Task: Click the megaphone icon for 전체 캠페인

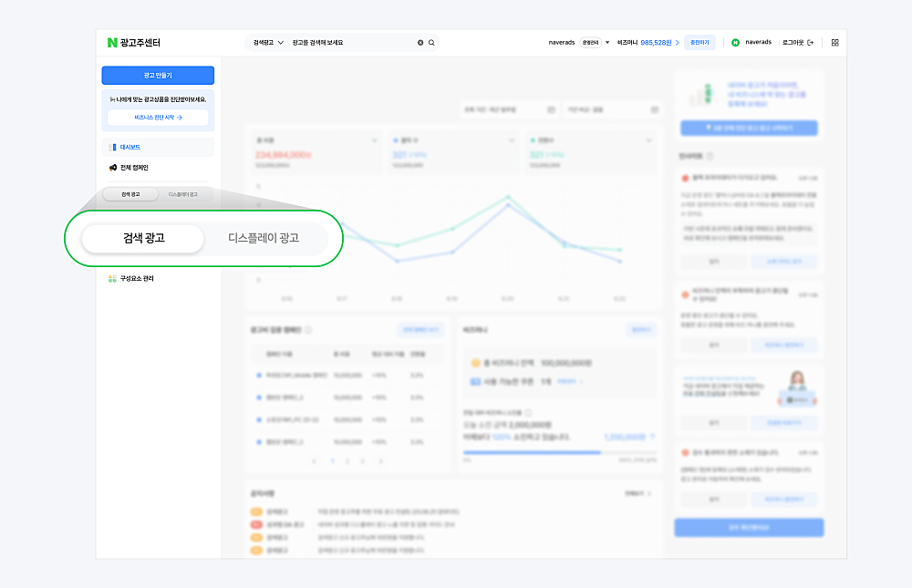Action: click(112, 168)
